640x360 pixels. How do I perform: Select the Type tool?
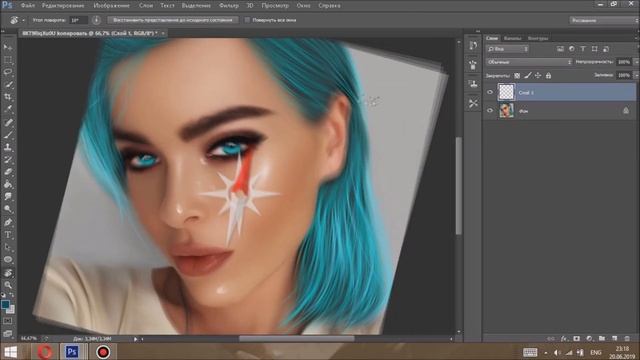[8, 235]
